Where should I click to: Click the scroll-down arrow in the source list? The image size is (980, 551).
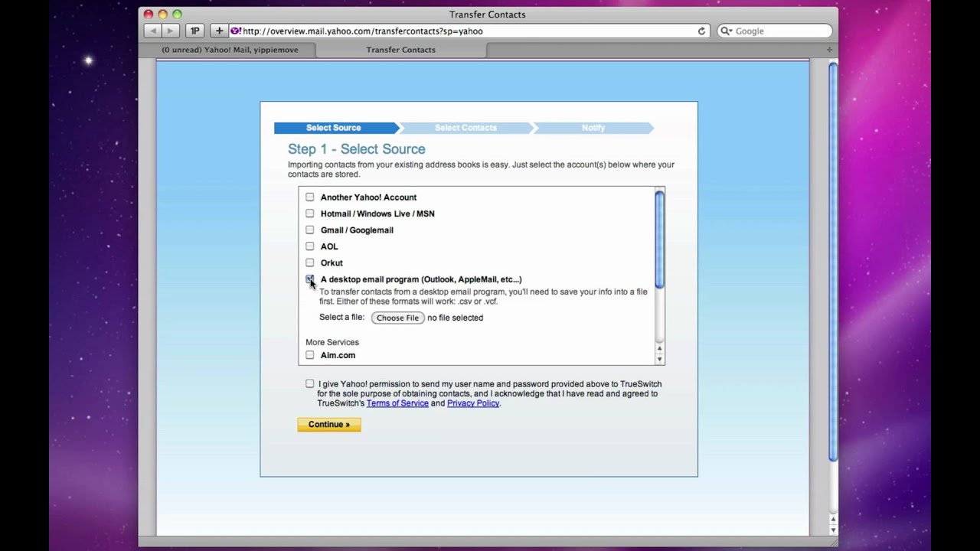point(659,359)
